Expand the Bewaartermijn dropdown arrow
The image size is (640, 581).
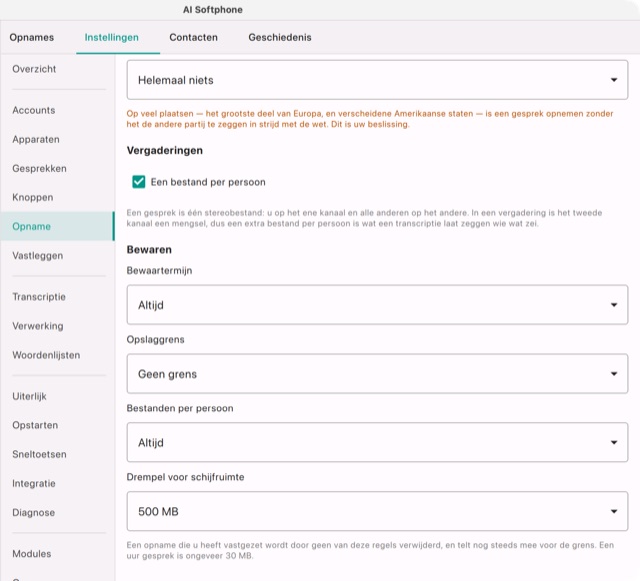pyautogui.click(x=613, y=305)
